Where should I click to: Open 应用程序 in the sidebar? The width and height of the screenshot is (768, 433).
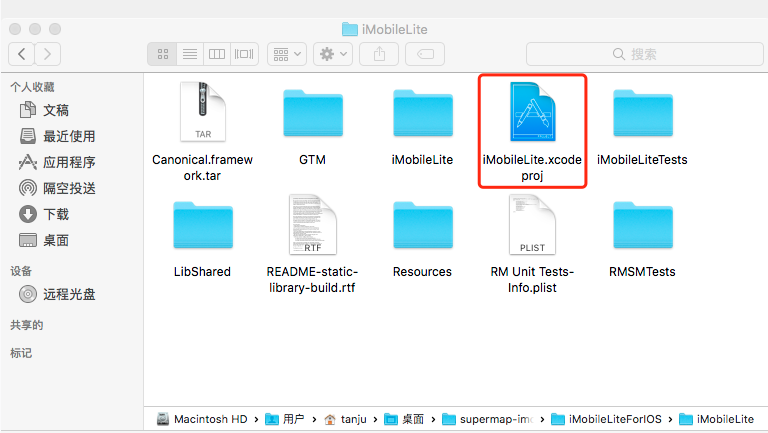(x=57, y=162)
